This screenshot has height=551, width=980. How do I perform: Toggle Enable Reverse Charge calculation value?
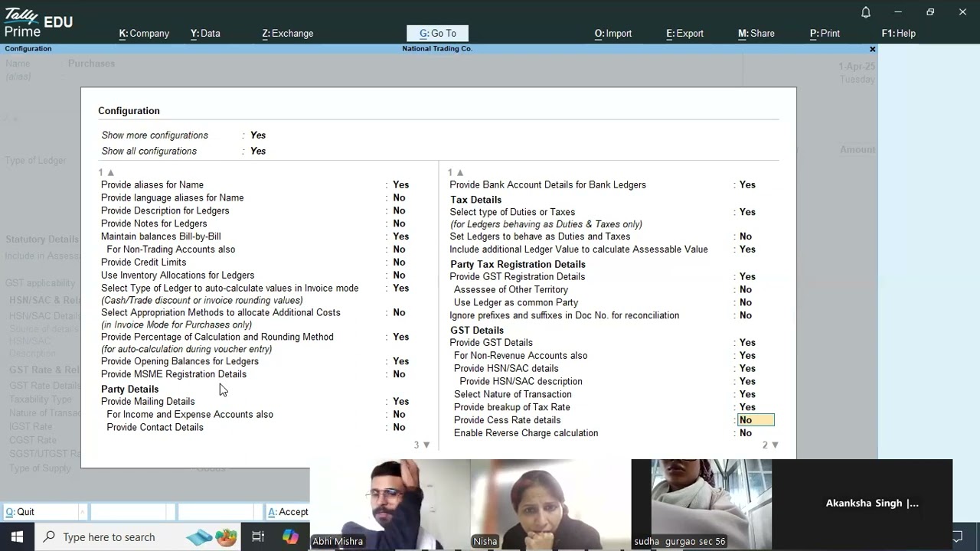coord(746,433)
